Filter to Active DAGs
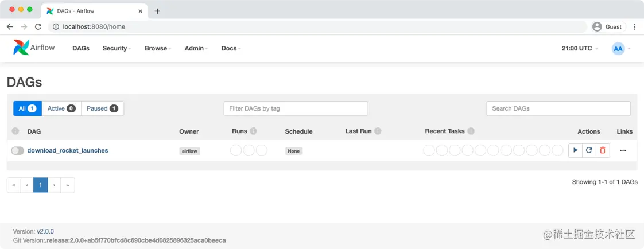This screenshot has width=644, height=249. (x=61, y=108)
